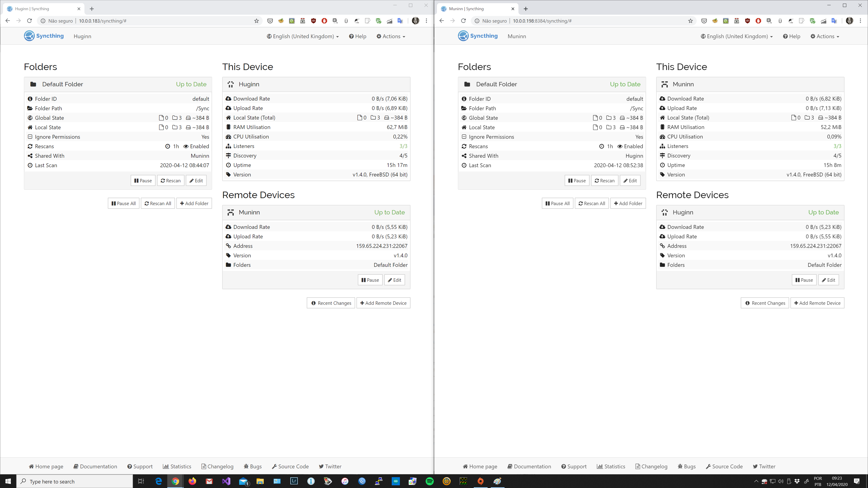Pause Muninn remote device in Huginn window
Screen dimensions: 868x488
point(370,280)
